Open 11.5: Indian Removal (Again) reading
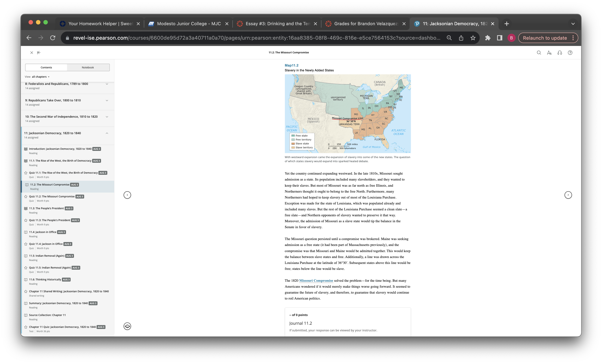The width and height of the screenshot is (602, 364). [x=47, y=256]
